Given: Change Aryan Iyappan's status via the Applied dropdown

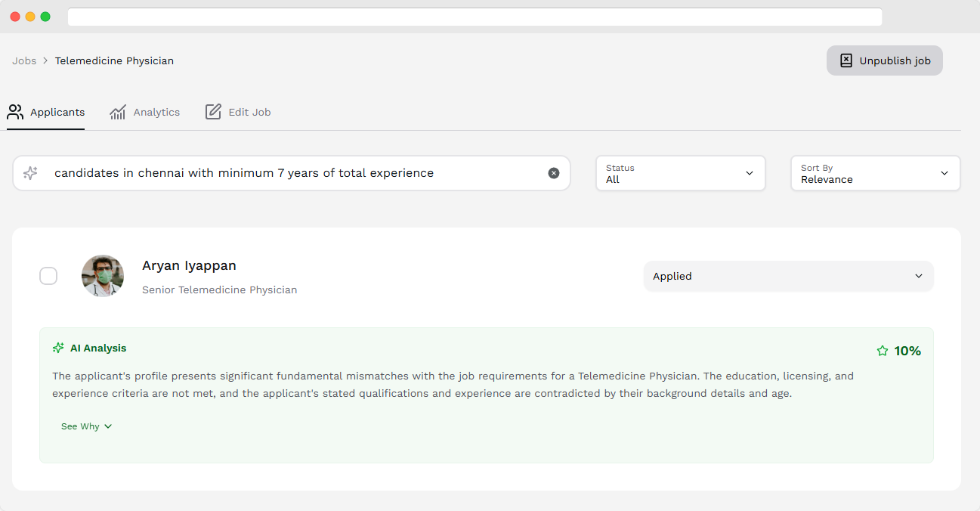Looking at the screenshot, I should pyautogui.click(x=788, y=276).
